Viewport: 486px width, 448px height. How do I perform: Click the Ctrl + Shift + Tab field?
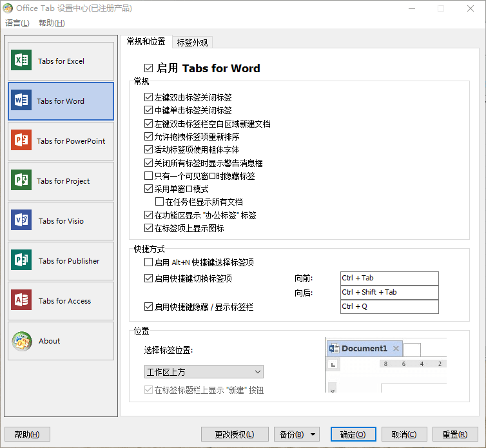[389, 293]
